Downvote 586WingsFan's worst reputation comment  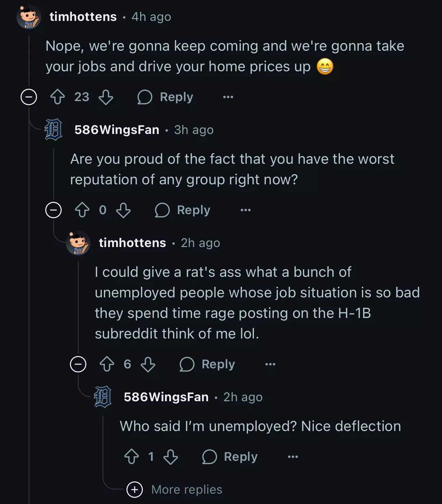point(123,210)
